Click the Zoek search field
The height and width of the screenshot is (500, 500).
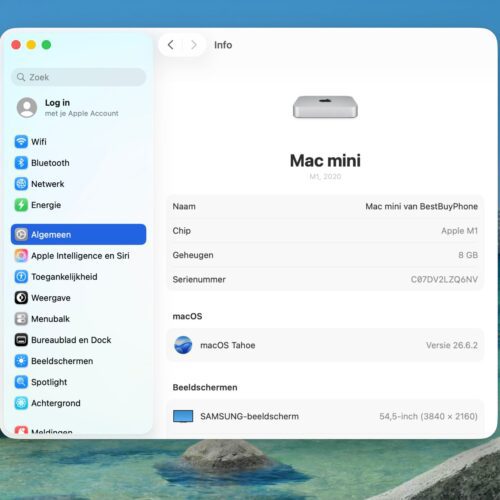point(78,77)
